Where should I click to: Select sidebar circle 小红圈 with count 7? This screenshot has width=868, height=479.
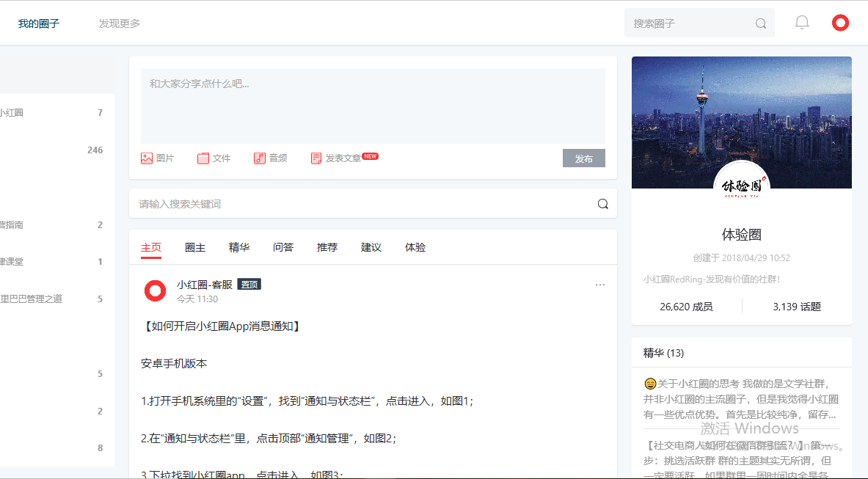click(x=53, y=113)
